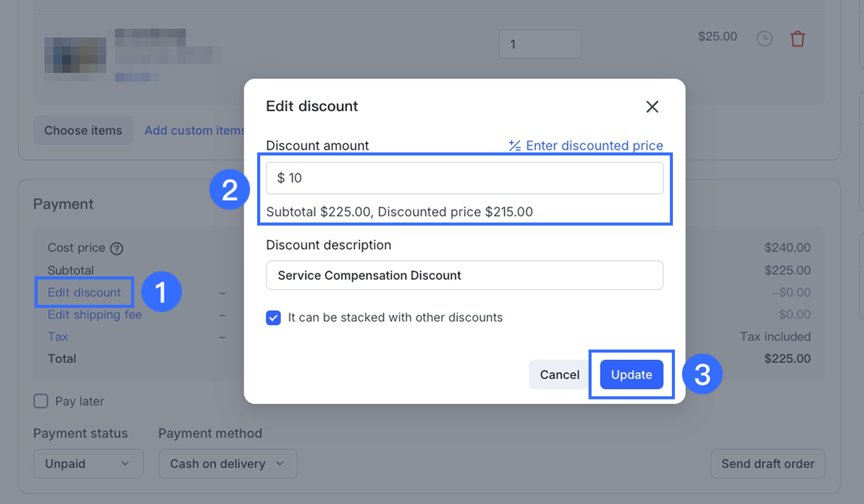Expand Cash on delivery payment method
Screen dimensions: 864x504
(x=228, y=463)
